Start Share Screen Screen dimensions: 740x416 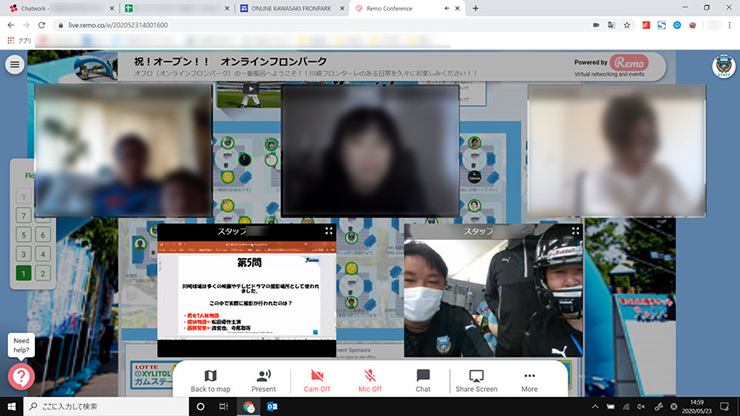(x=476, y=381)
